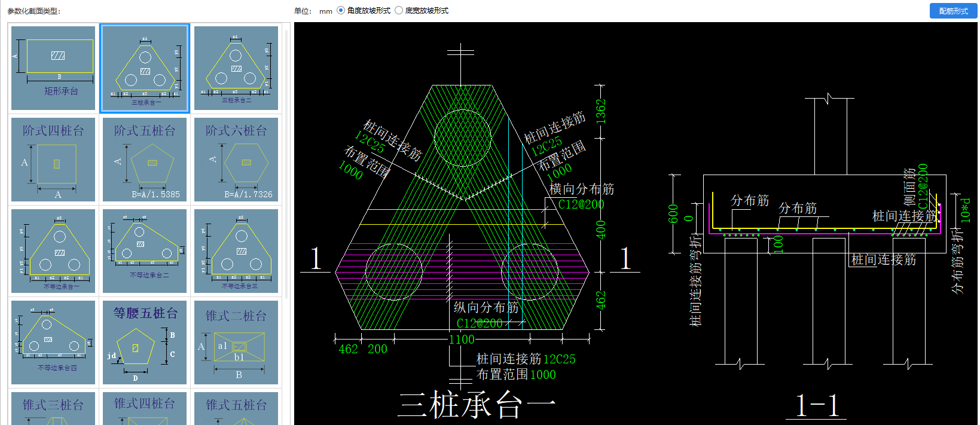980x425 pixels.
Task: Pick the 阶式五桩台 thumbnail
Action: (x=145, y=160)
